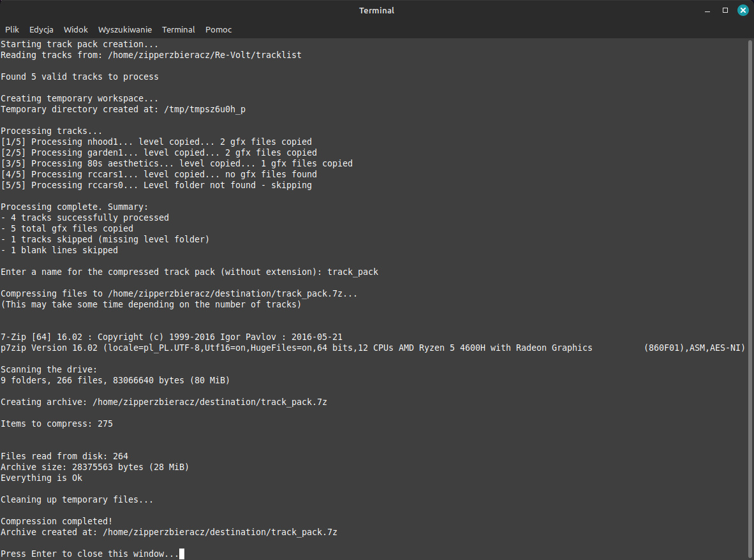Click the 'Archive created at:' path line
Screen dimensions: 754x560
tap(169, 533)
